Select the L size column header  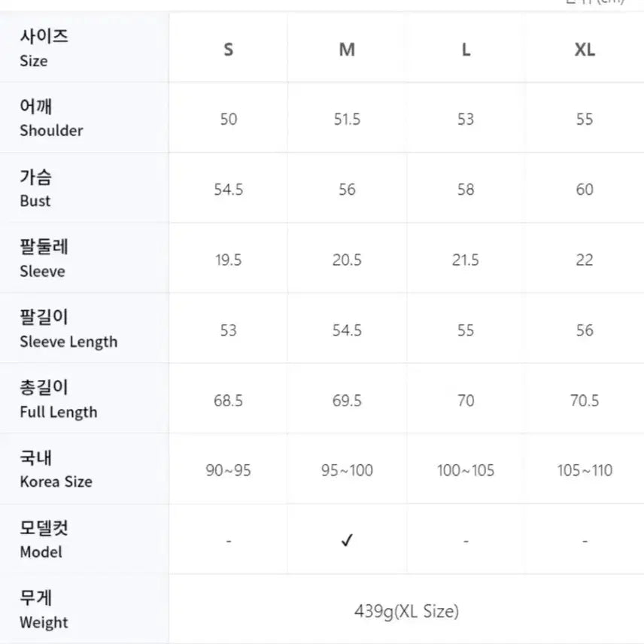(466, 50)
